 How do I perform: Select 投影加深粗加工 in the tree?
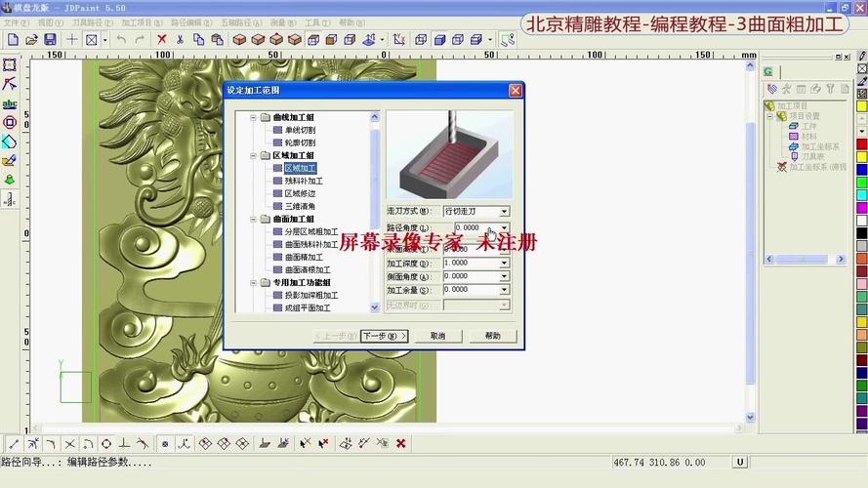[x=311, y=296]
